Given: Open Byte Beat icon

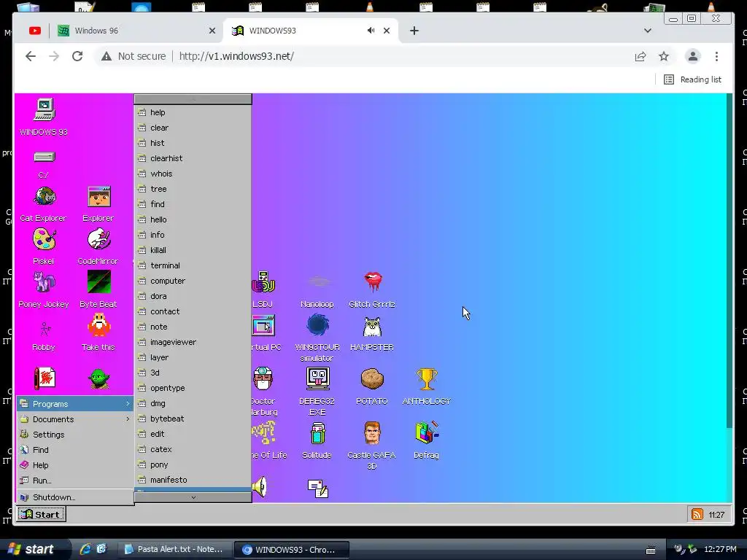Looking at the screenshot, I should (x=98, y=282).
